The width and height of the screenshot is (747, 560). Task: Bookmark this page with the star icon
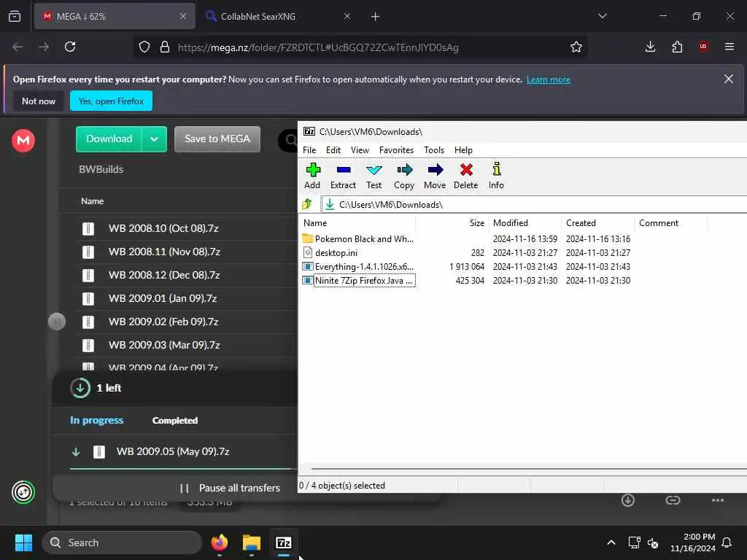[x=576, y=47]
